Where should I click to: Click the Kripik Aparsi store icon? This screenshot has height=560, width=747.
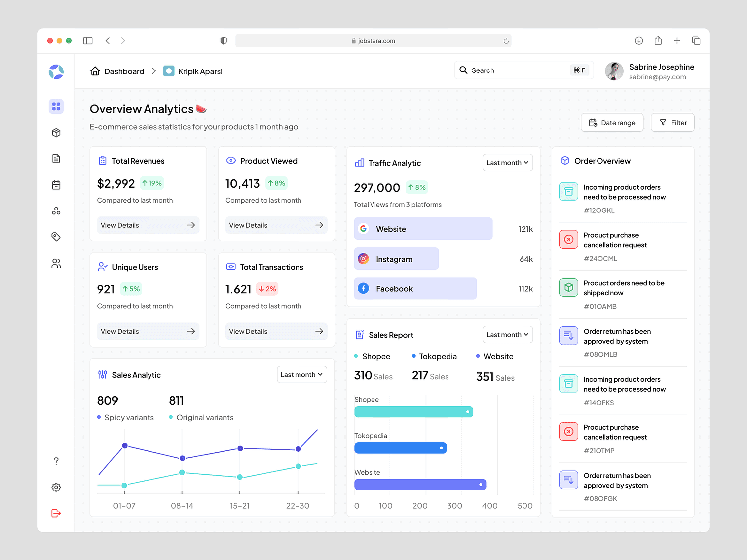tap(169, 71)
